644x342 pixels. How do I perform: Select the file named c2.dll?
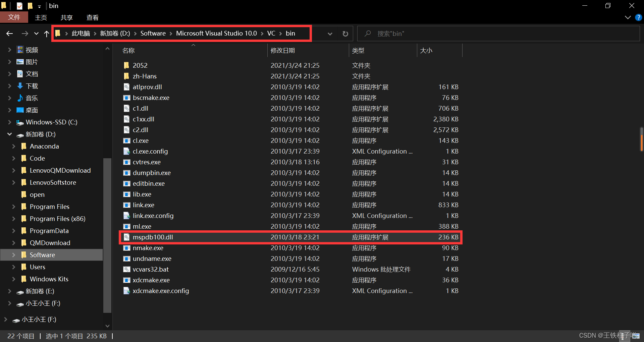[x=141, y=130]
